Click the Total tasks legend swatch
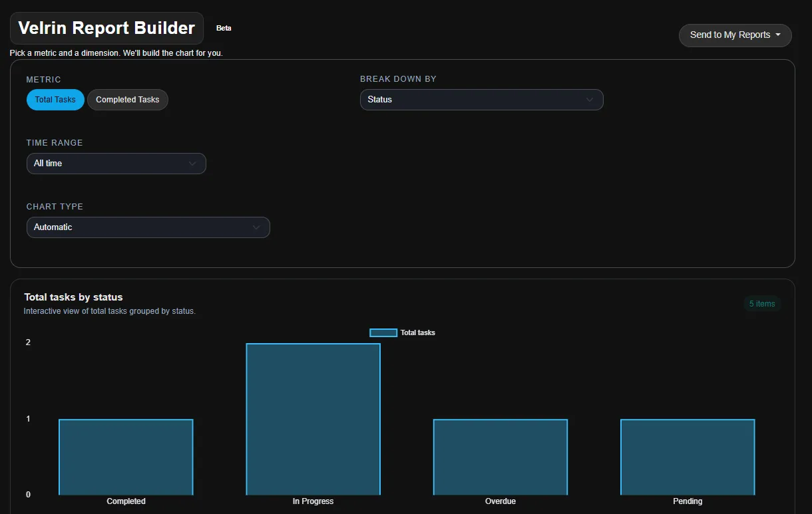Image resolution: width=812 pixels, height=514 pixels. (x=383, y=332)
